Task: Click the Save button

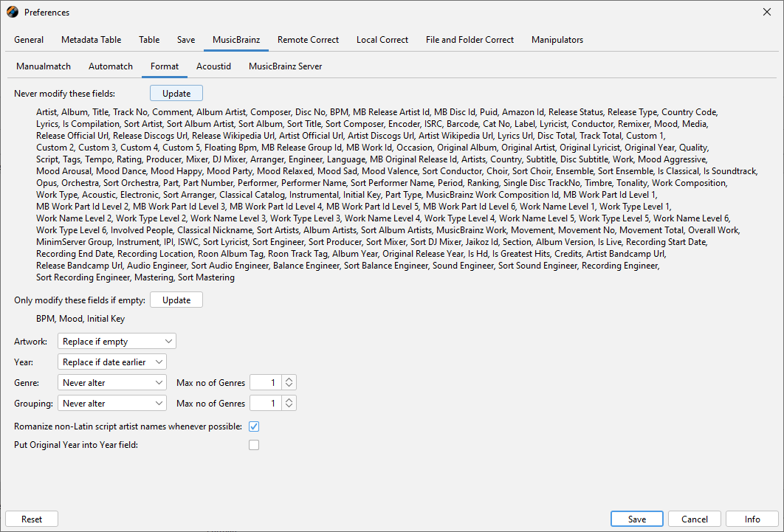Action: point(637,519)
